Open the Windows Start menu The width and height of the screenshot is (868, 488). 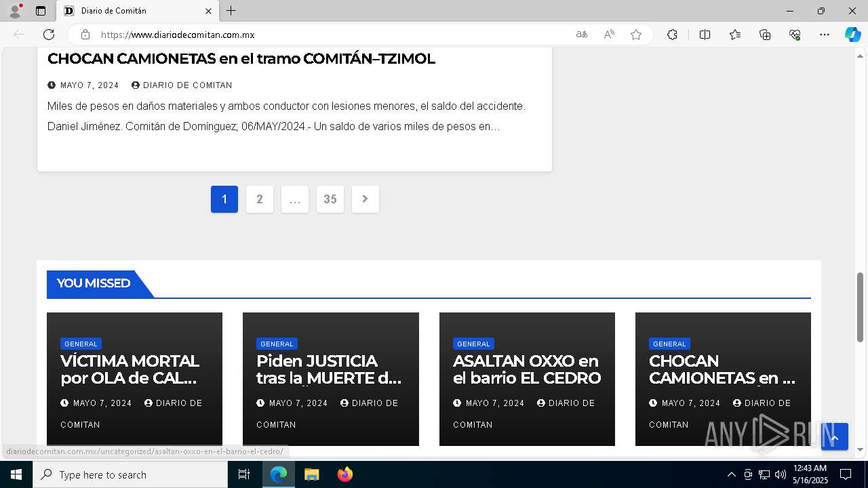(x=16, y=474)
